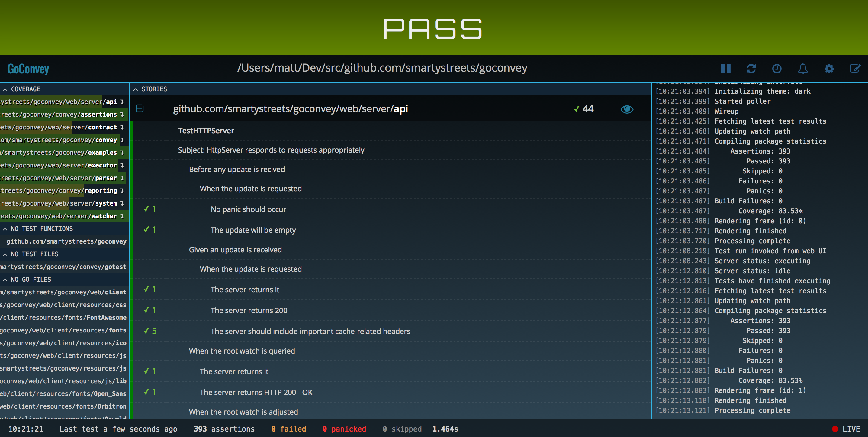Click the arrow icon beside the api coverage package
The height and width of the screenshot is (437, 868).
point(122,102)
